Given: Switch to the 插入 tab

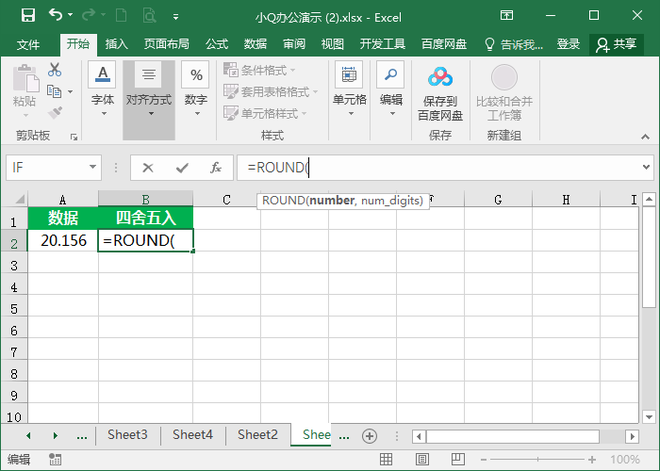Looking at the screenshot, I should [117, 44].
